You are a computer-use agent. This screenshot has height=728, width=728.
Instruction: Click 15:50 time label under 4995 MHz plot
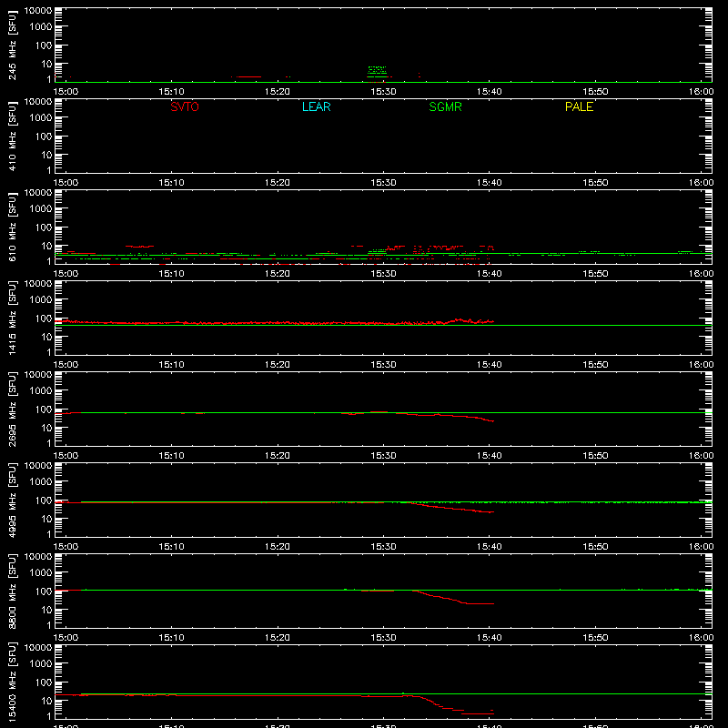[595, 547]
